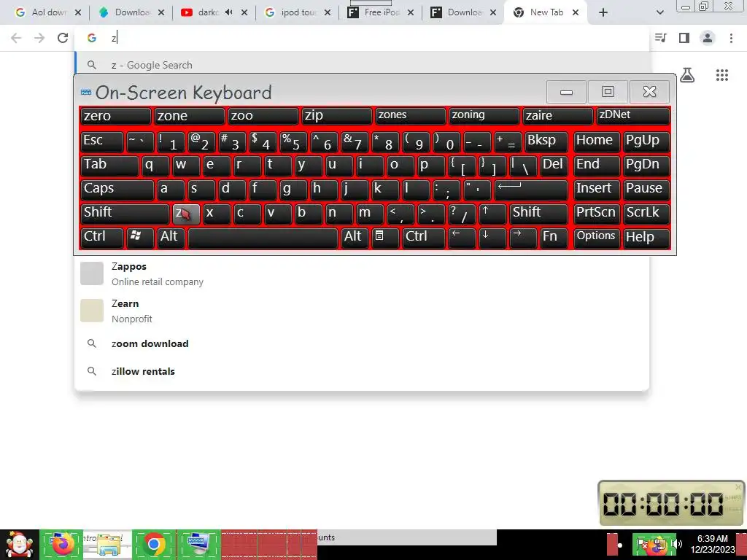Click the left arrow key
This screenshot has height=560, width=747.
(462, 237)
